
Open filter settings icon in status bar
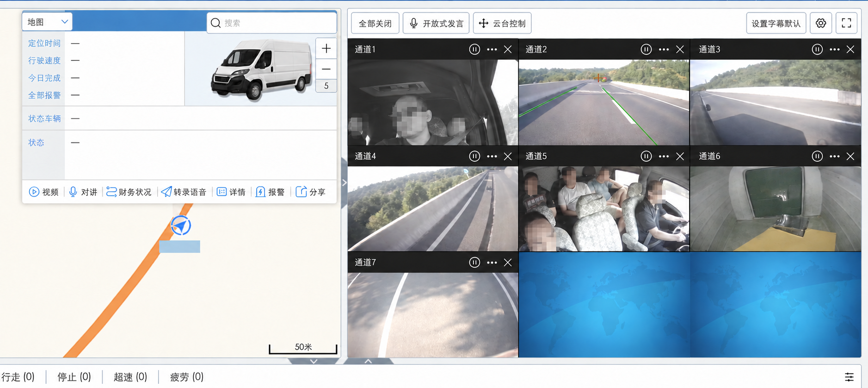[850, 377]
